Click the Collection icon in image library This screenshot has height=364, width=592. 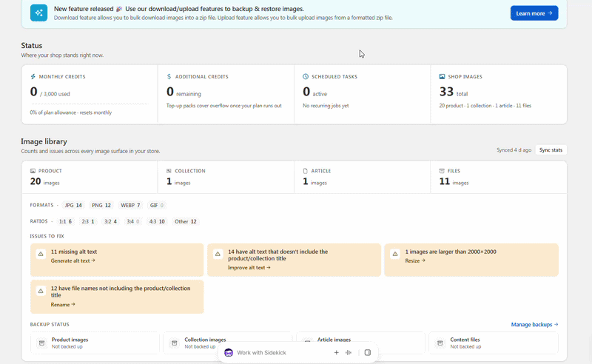click(169, 171)
